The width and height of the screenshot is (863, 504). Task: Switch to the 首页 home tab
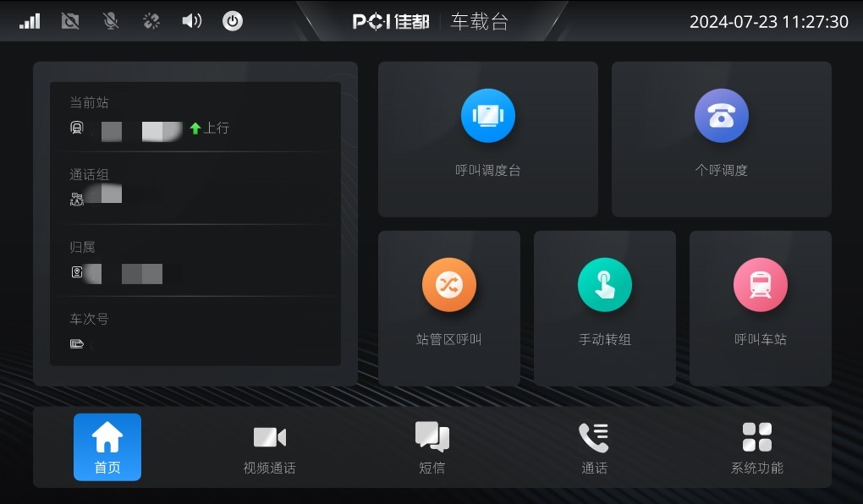point(107,446)
